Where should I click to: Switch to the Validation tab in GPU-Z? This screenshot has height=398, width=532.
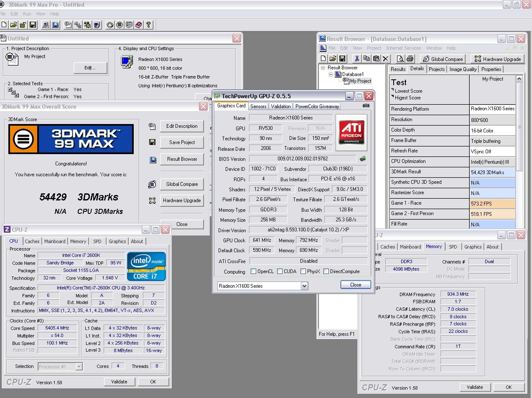pos(280,106)
